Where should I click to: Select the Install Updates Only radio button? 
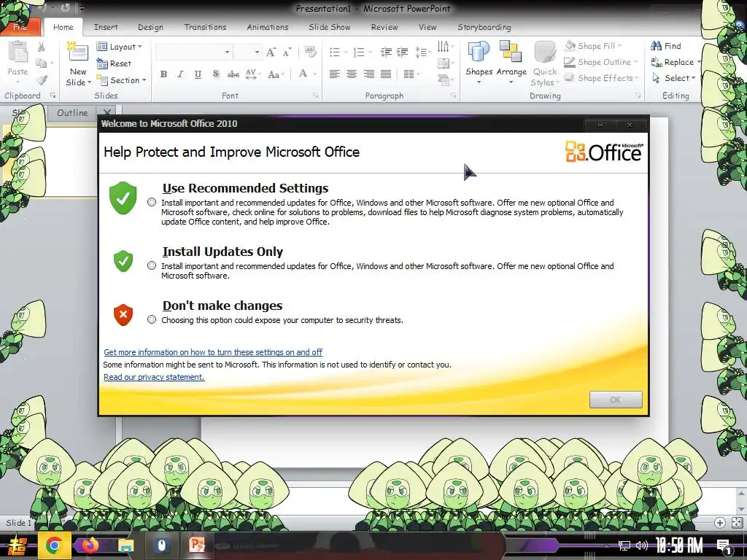152,265
